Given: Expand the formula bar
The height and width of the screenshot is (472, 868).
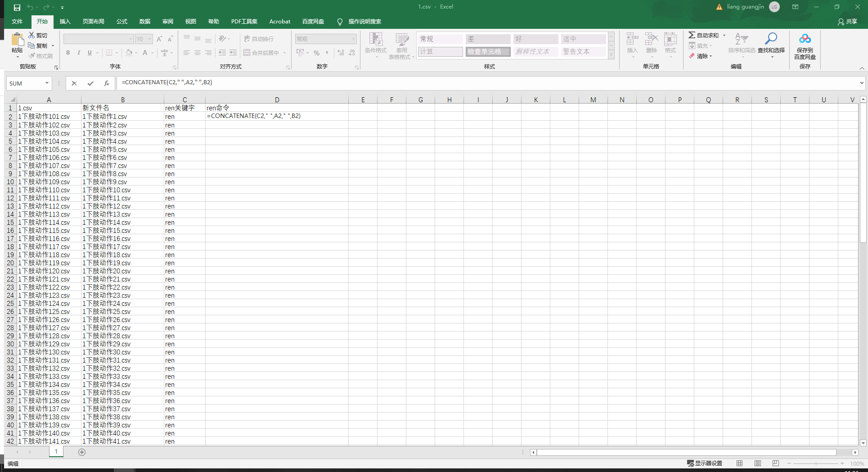Looking at the screenshot, I should pyautogui.click(x=862, y=83).
